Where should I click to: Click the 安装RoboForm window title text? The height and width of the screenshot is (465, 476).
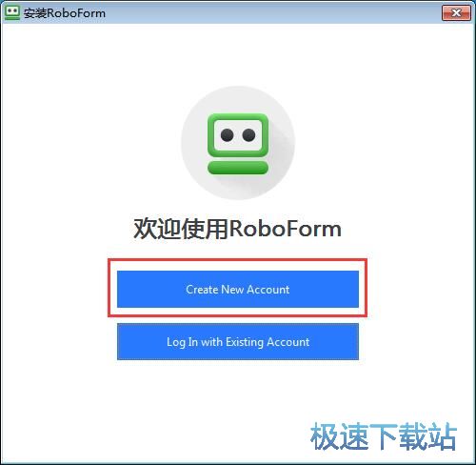(x=65, y=13)
